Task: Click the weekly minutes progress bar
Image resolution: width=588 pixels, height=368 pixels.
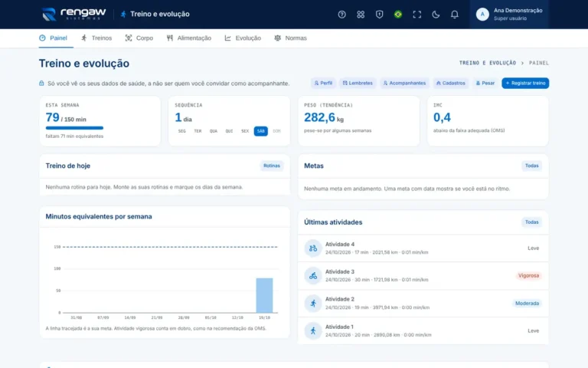Action: 74,128
